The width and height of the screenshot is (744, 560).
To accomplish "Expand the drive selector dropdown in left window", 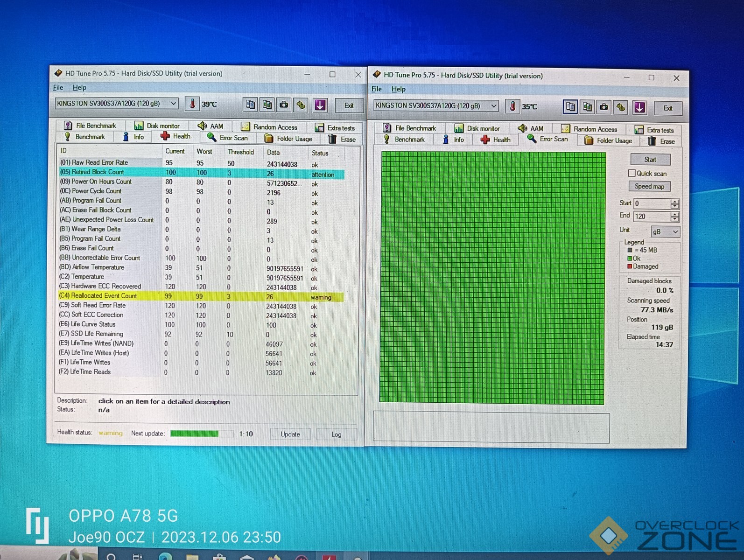I will pyautogui.click(x=173, y=104).
